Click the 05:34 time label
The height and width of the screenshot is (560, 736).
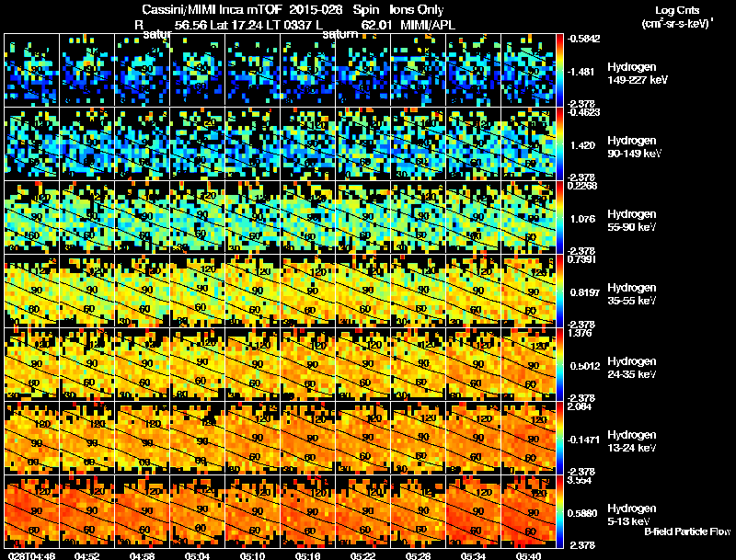[473, 555]
